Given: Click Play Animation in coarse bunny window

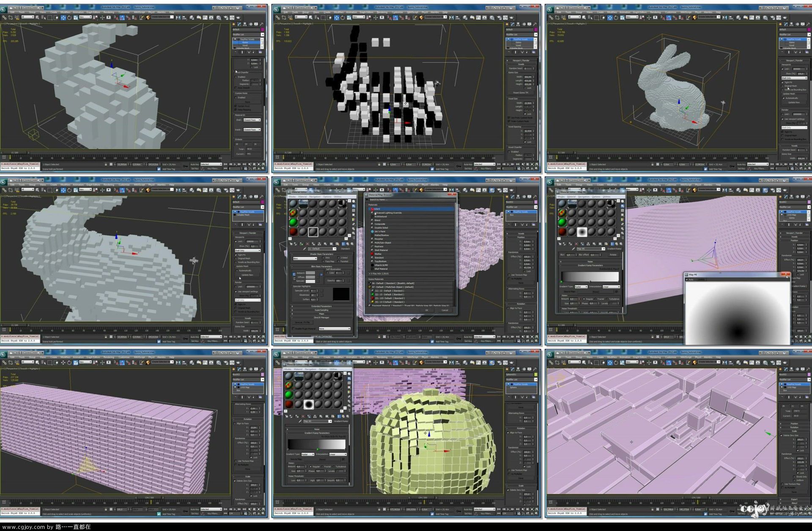Looking at the screenshot, I should coord(235,164).
